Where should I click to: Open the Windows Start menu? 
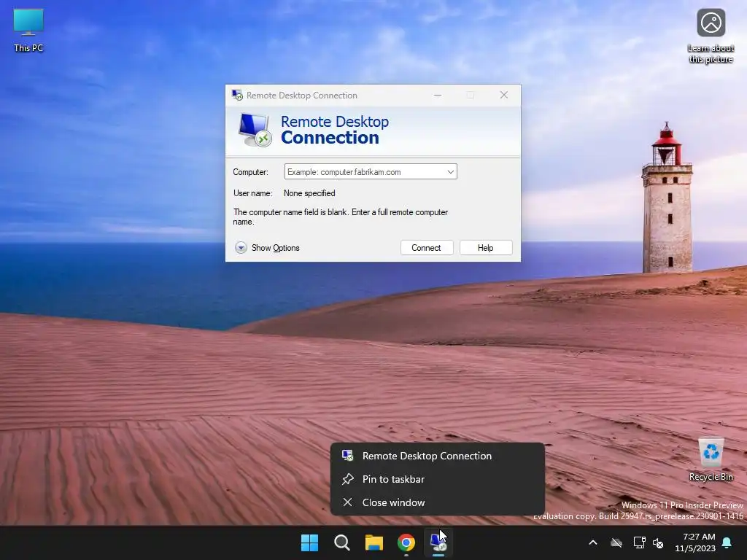click(x=309, y=542)
